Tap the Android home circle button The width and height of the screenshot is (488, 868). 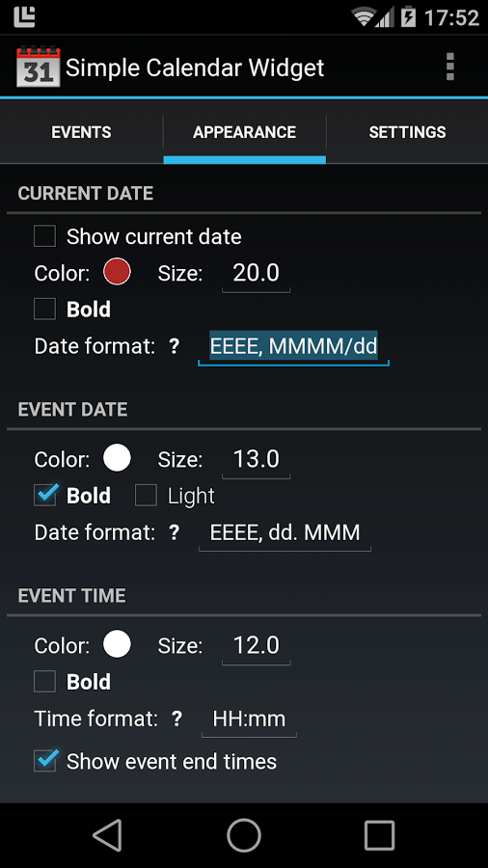(244, 835)
